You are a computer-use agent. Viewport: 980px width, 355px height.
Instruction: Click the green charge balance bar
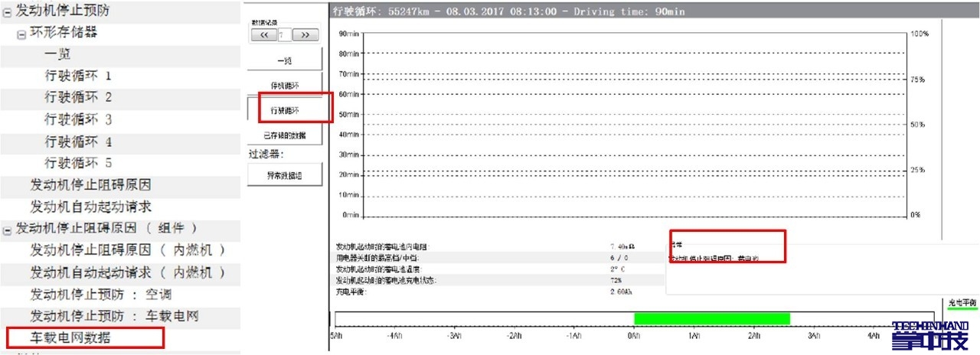[x=711, y=318]
